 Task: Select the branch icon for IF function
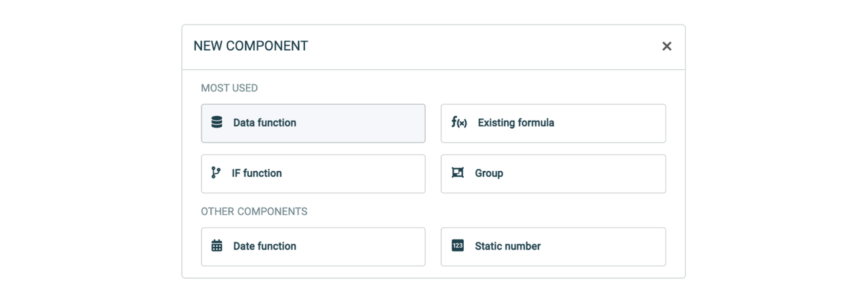216,173
